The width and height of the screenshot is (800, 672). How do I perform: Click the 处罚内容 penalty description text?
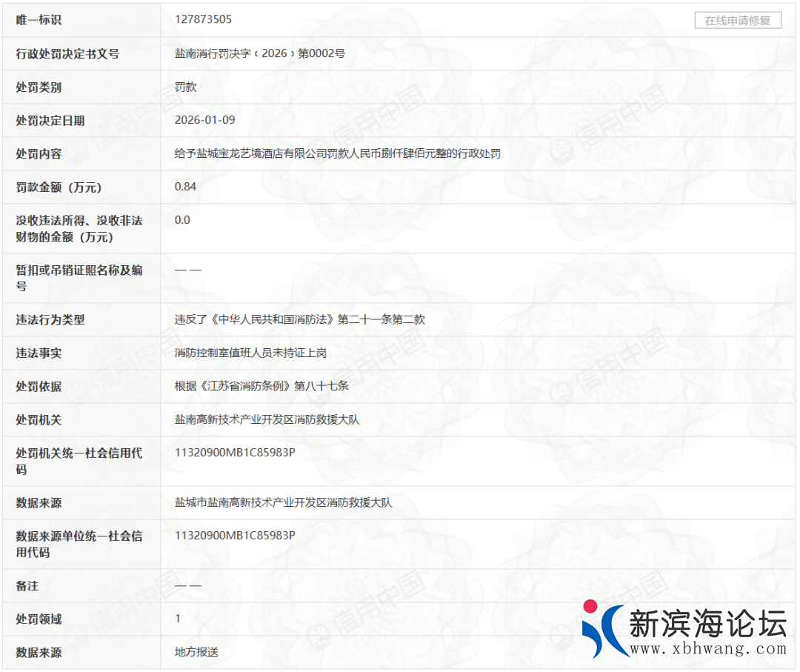coord(337,153)
